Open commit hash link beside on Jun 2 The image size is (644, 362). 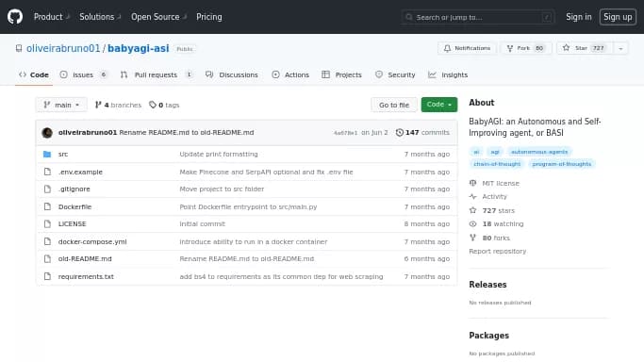point(345,133)
